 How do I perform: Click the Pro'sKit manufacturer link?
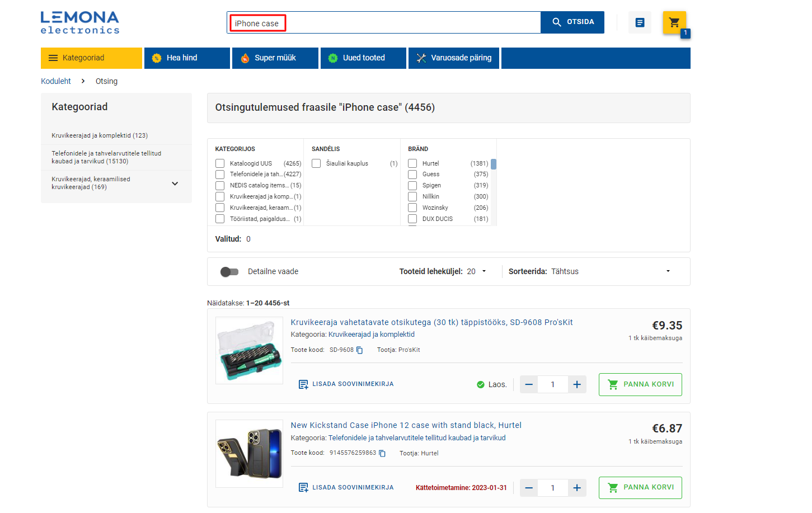click(x=409, y=350)
